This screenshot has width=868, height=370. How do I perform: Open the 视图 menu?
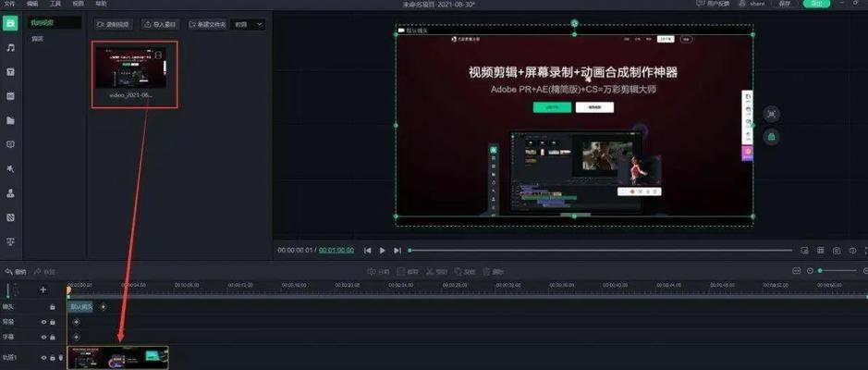pos(78,4)
